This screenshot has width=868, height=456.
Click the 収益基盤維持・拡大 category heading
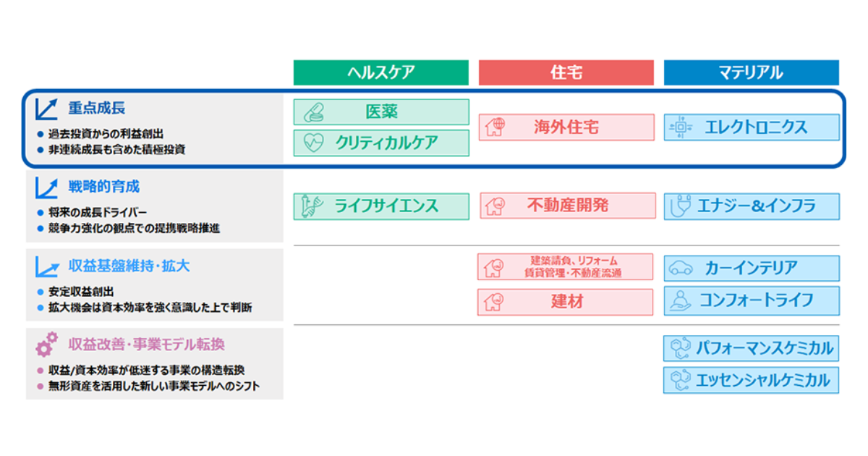pyautogui.click(x=129, y=266)
